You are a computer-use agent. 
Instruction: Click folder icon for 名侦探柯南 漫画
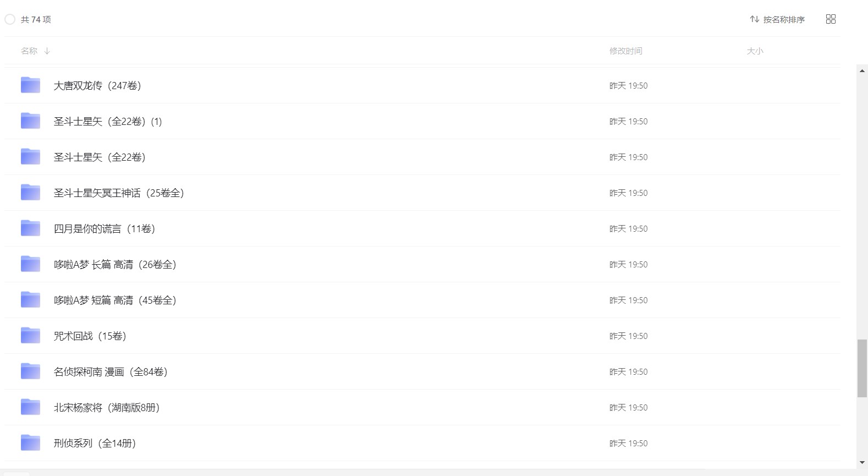[x=30, y=371]
